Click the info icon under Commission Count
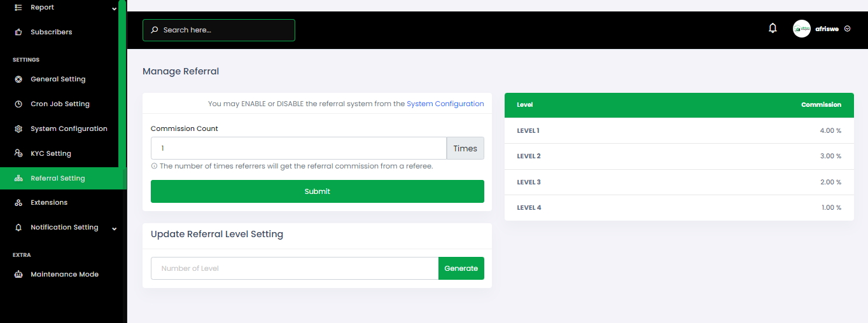868x323 pixels. pos(154,166)
